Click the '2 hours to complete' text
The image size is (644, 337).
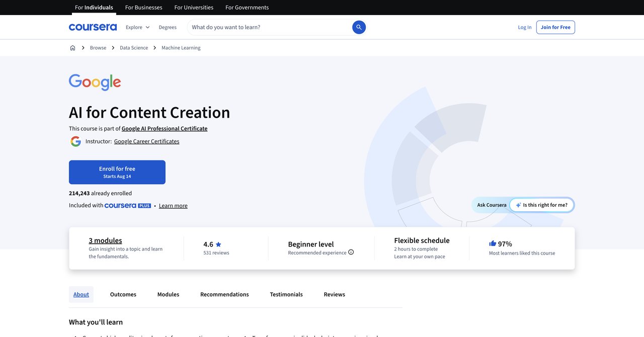click(416, 249)
